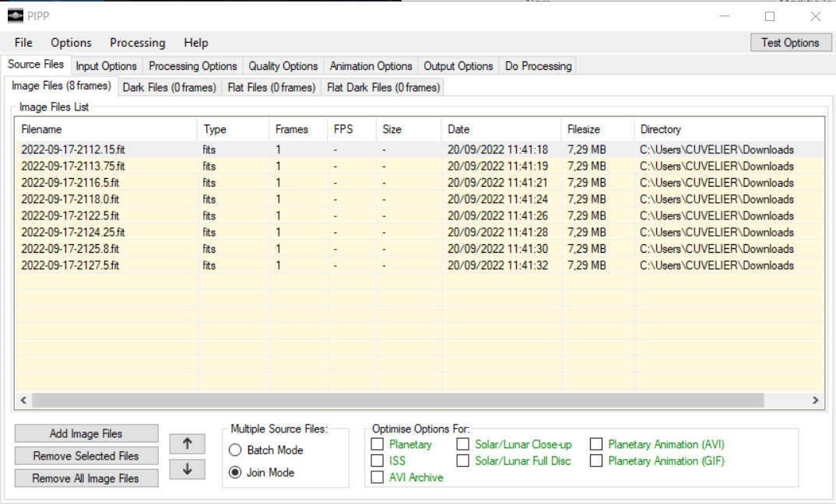
Task: Open the Options menu
Action: [71, 43]
